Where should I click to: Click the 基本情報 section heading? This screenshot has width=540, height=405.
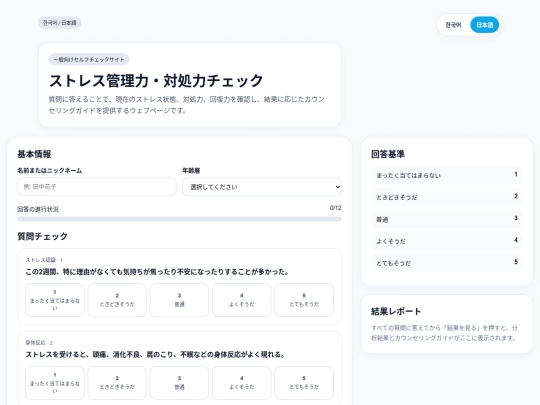(34, 154)
